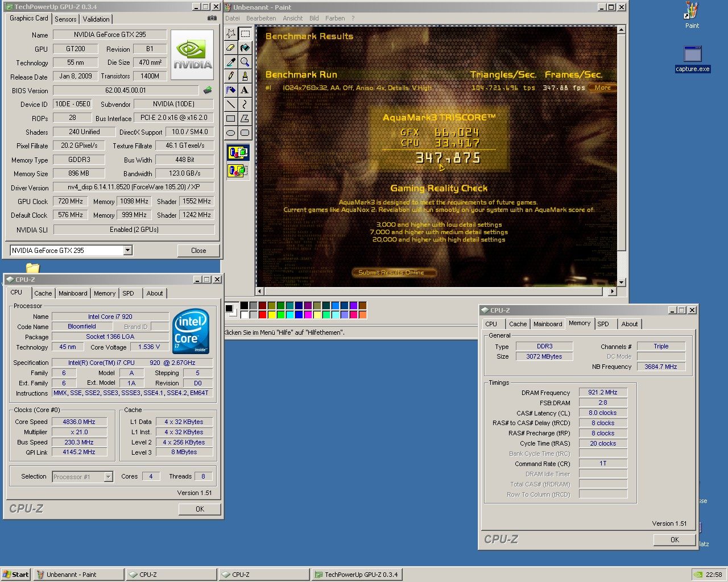
Task: Open the Datei menu in Paint
Action: [x=233, y=18]
